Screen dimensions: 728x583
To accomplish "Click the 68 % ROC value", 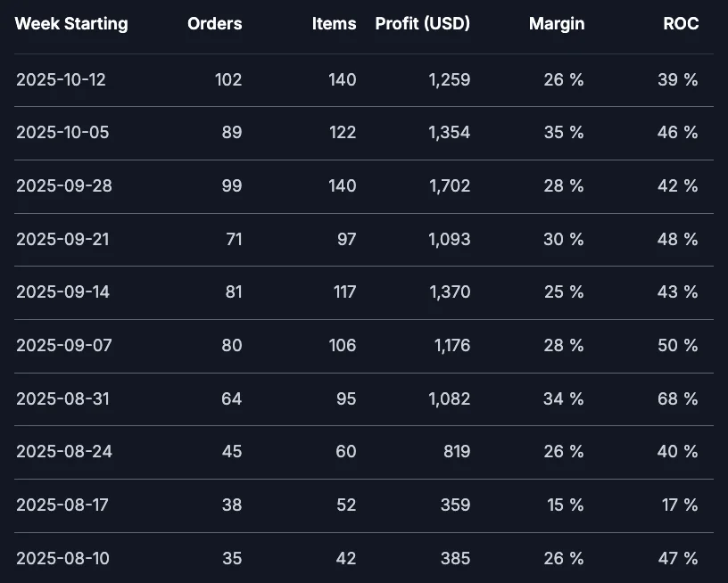I will pos(678,398).
